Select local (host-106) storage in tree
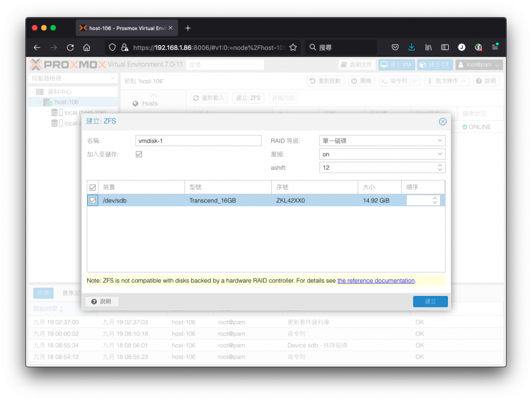Screen dimensions: 532x401 (x=85, y=112)
